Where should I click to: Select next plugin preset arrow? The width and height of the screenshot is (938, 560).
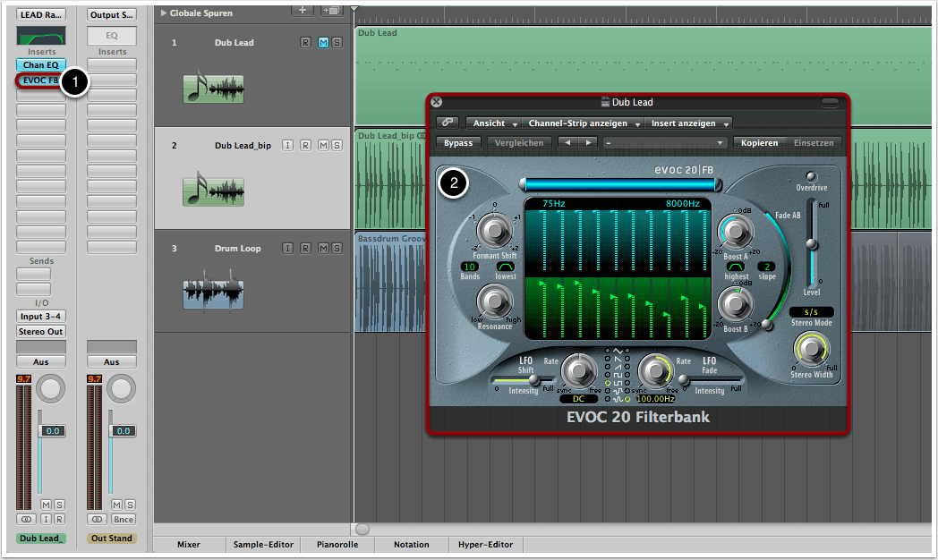[x=587, y=143]
